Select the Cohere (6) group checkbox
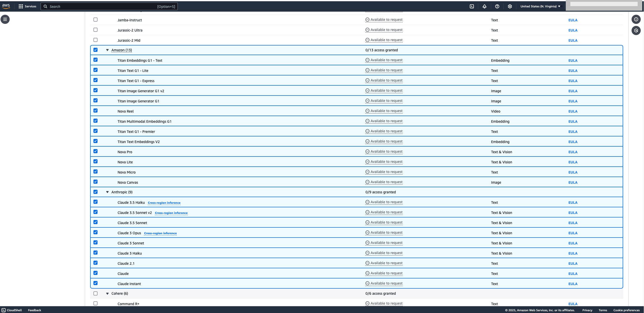 95,293
